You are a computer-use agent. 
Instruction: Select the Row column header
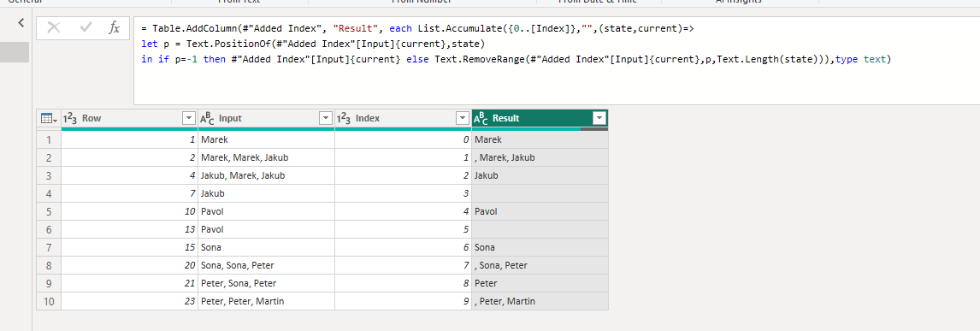(x=129, y=119)
